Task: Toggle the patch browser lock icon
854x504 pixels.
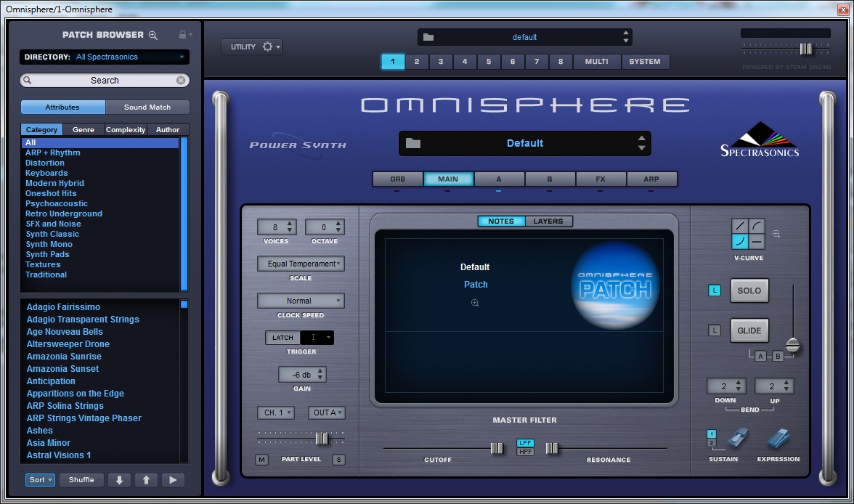Action: [182, 35]
